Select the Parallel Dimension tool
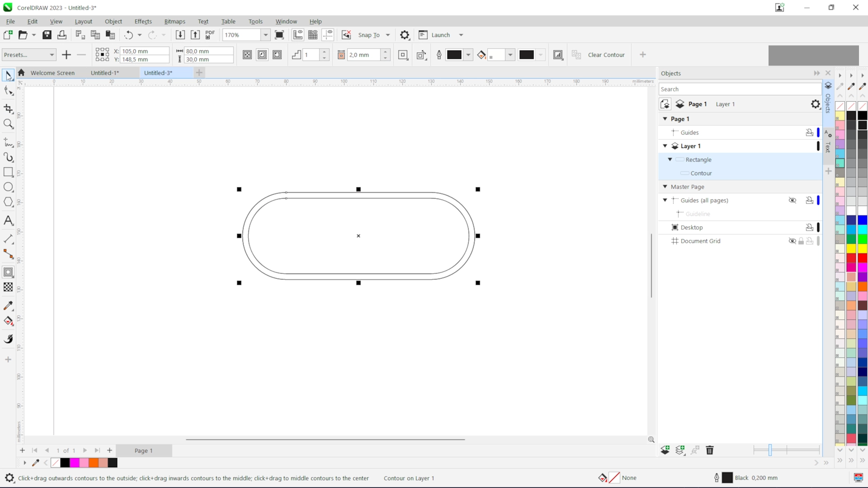Screen dimensions: 868x488 8,239
